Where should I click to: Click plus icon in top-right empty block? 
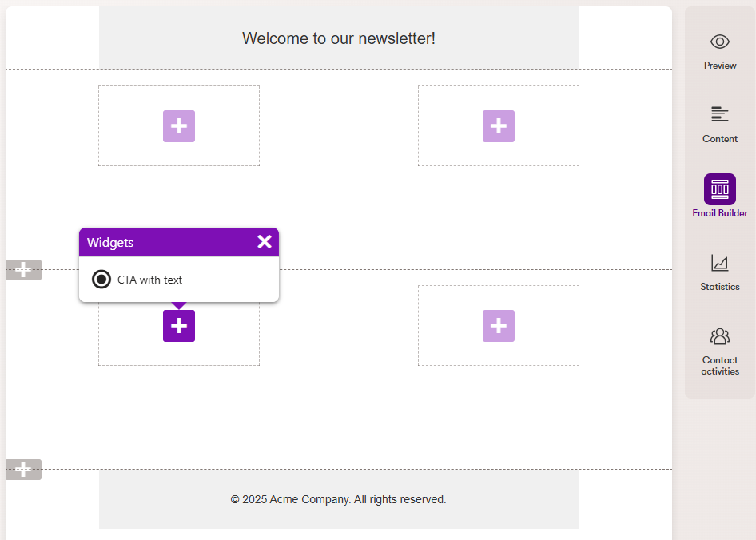499,126
